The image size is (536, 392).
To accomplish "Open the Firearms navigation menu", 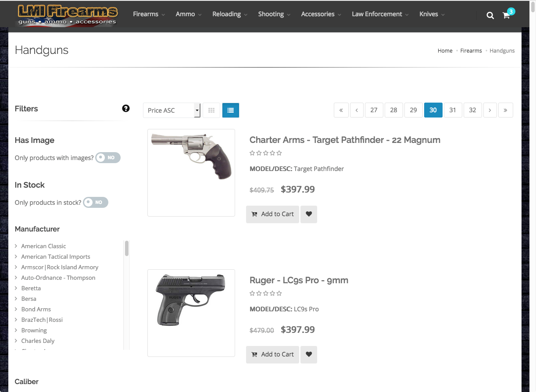I will click(149, 14).
